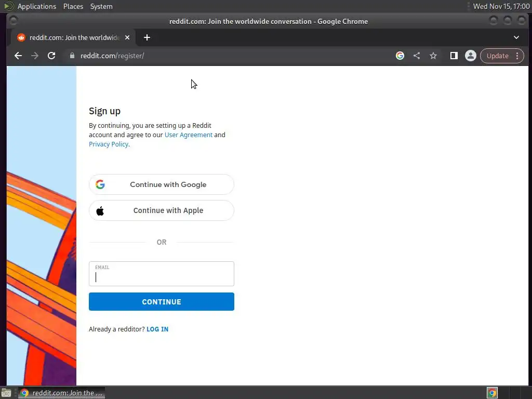Viewport: 532px width, 399px height.
Task: Click the Apple logo in Continue with Apple
Action: coord(100,211)
